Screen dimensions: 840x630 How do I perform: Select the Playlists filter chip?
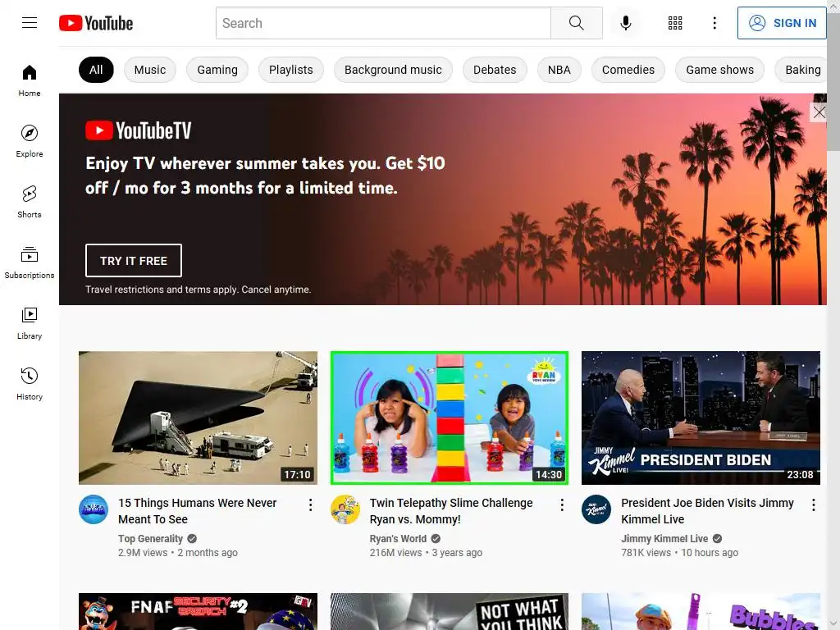[291, 70]
